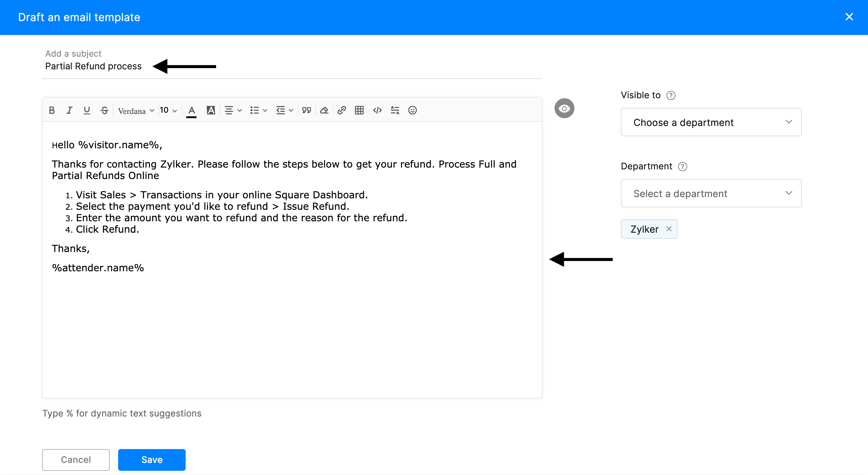Cancel the template draft
The image size is (868, 475).
76,460
